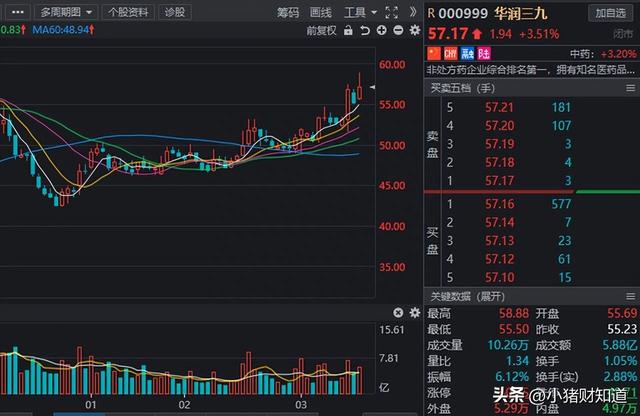
Task: Select buy level 4 price 57.12
Action: 499,259
